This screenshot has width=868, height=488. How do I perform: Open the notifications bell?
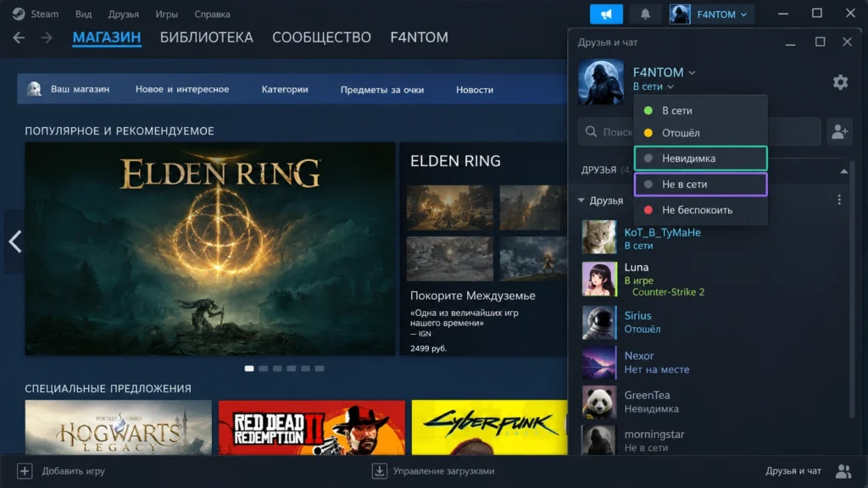pos(645,14)
